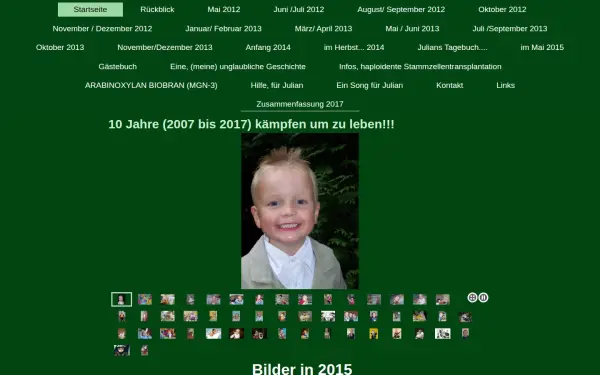Select the highlighted first gallery thumbnail
Image resolution: width=600 pixels, height=375 pixels.
point(121,299)
